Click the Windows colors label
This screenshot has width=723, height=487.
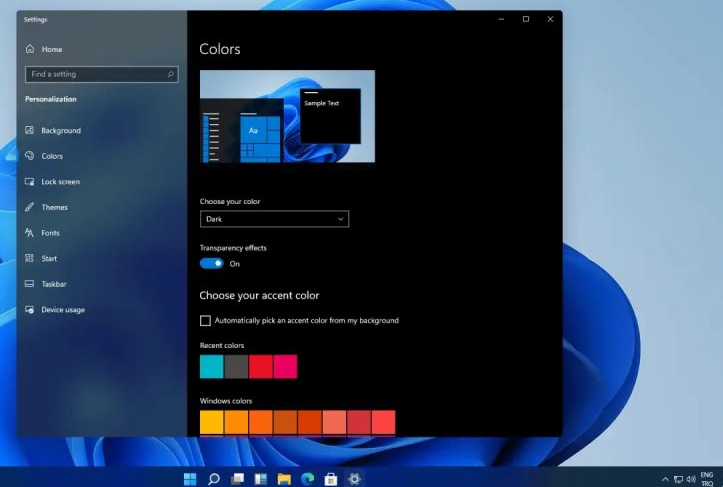point(226,401)
